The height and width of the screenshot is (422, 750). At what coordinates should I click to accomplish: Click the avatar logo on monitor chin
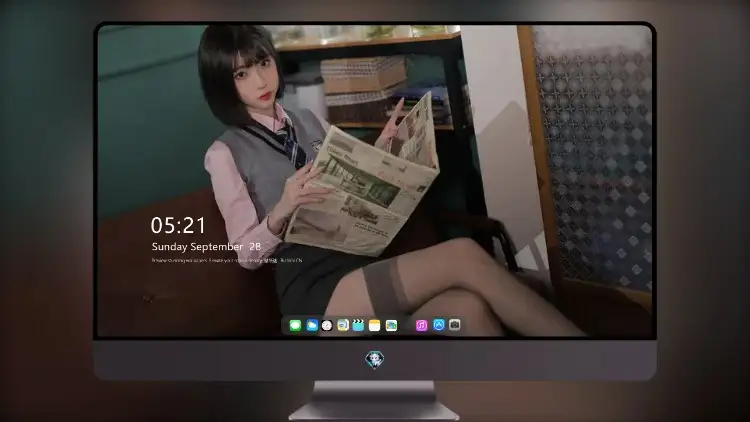pyautogui.click(x=375, y=359)
